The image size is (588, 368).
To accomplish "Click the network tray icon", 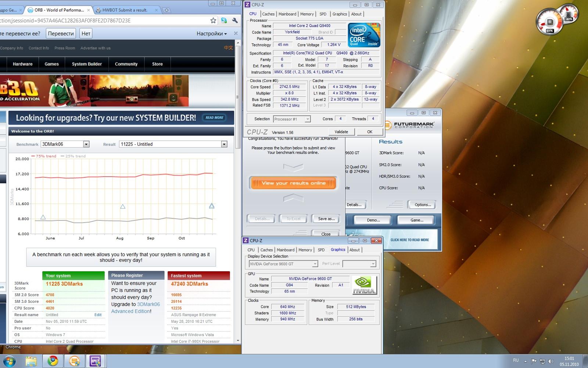I will point(542,361).
